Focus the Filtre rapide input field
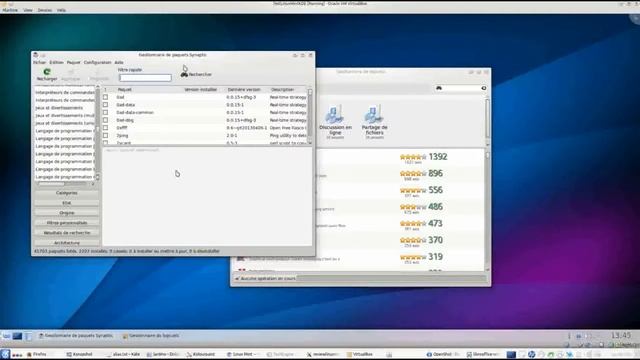 pyautogui.click(x=145, y=78)
